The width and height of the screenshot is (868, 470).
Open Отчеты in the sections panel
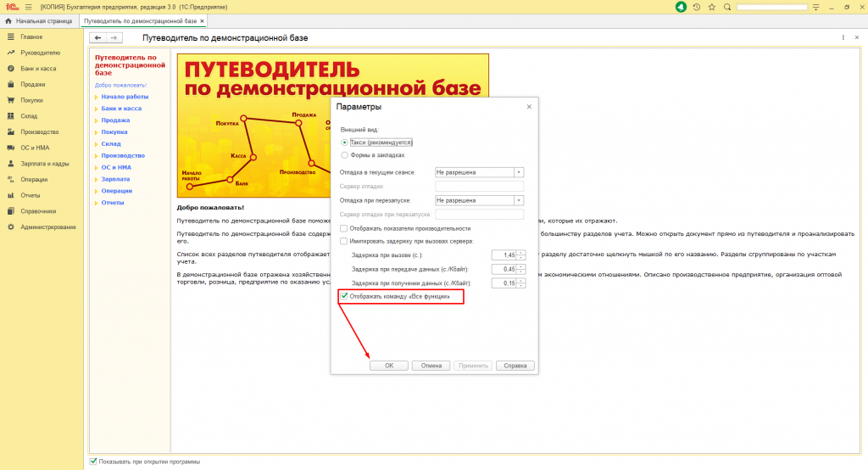31,195
